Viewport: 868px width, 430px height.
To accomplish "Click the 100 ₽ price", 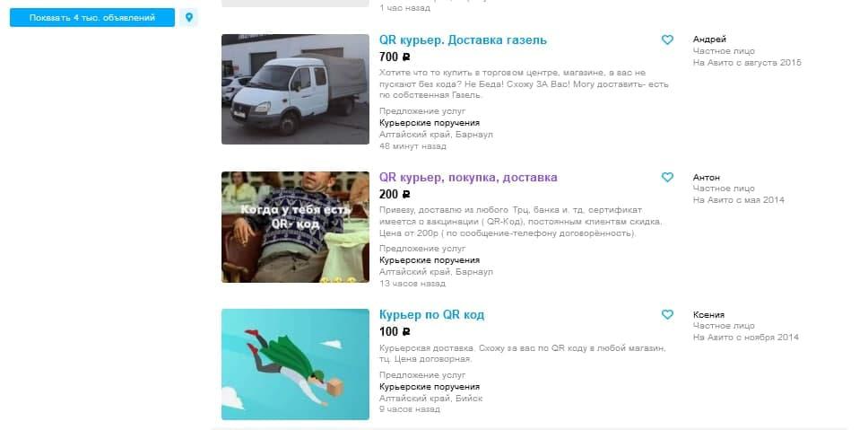I will (x=395, y=332).
